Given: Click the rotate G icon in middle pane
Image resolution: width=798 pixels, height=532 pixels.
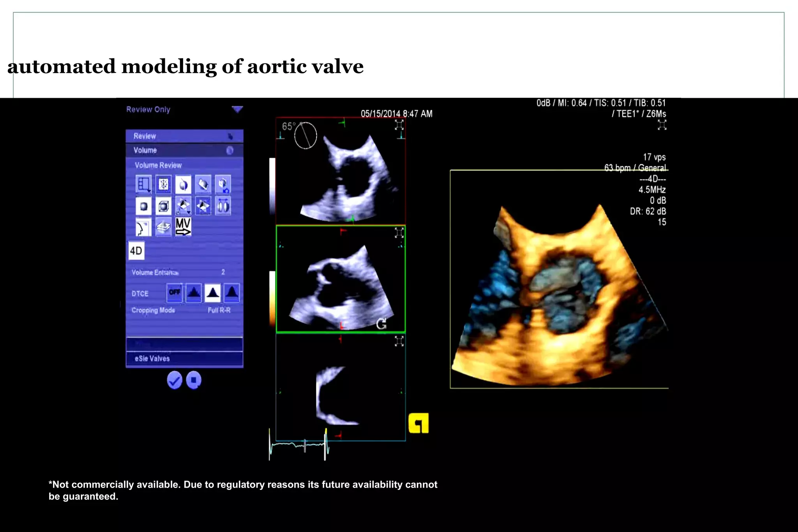Looking at the screenshot, I should coord(381,324).
